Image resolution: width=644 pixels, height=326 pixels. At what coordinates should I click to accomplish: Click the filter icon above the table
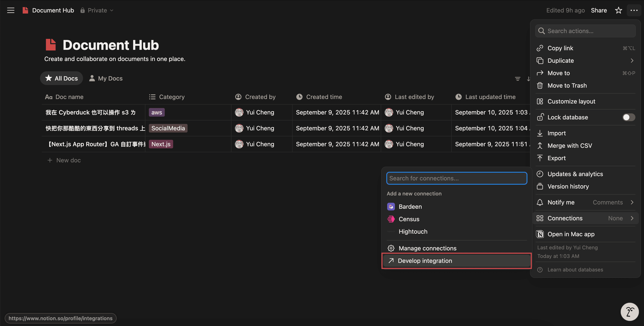[518, 79]
